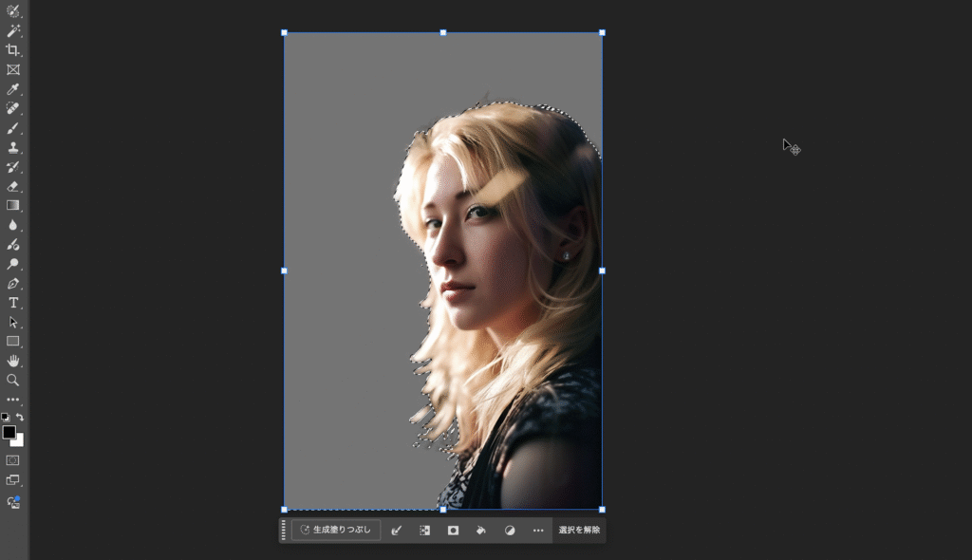Select the Eyedropper tool
The image size is (972, 560).
[x=12, y=89]
